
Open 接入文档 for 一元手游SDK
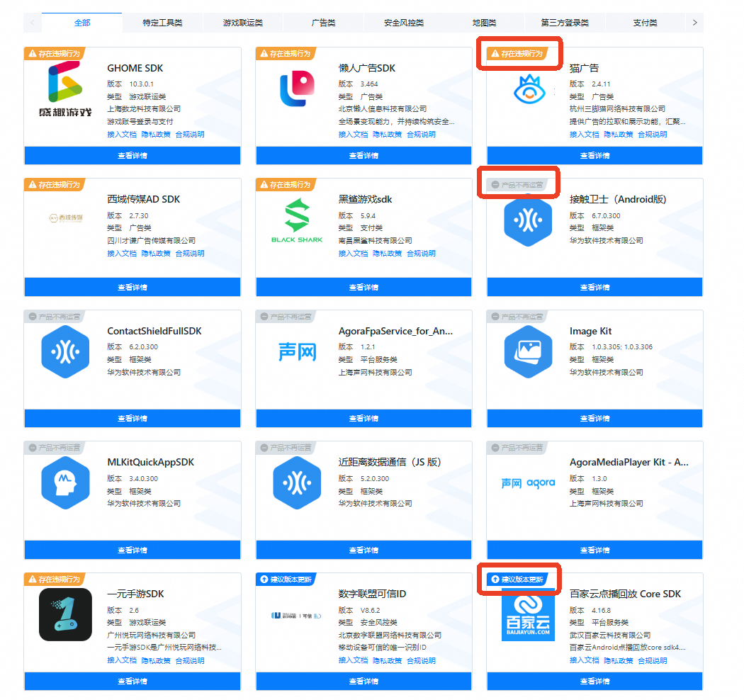click(122, 660)
